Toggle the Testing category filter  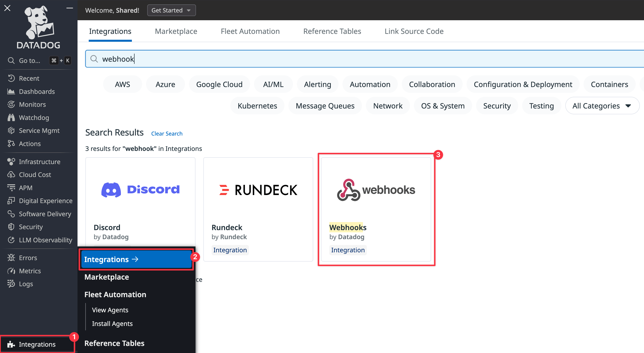(541, 106)
